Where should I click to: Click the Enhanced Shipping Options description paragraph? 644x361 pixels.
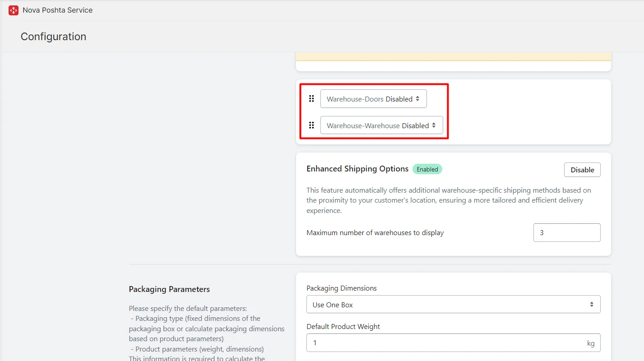tap(449, 200)
